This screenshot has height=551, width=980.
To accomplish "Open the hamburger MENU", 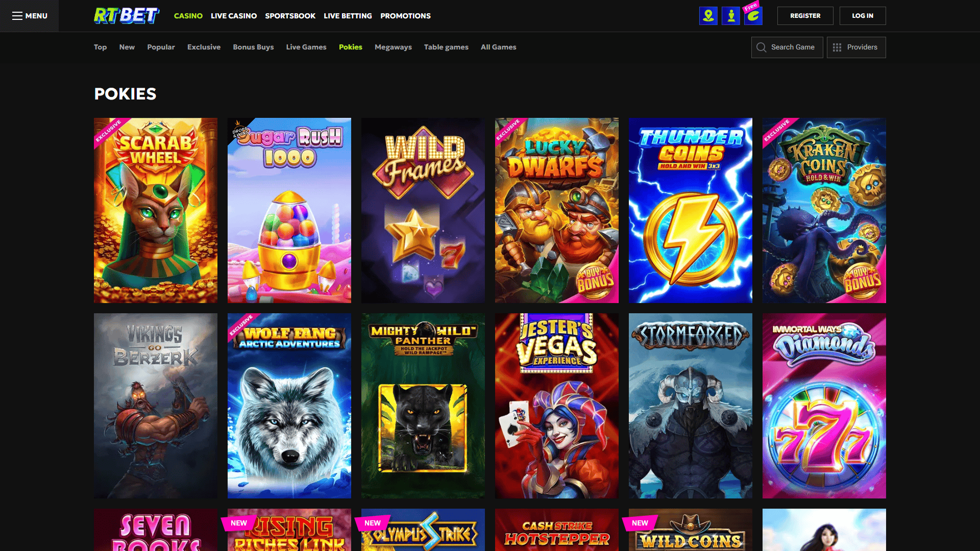I will (x=30, y=16).
